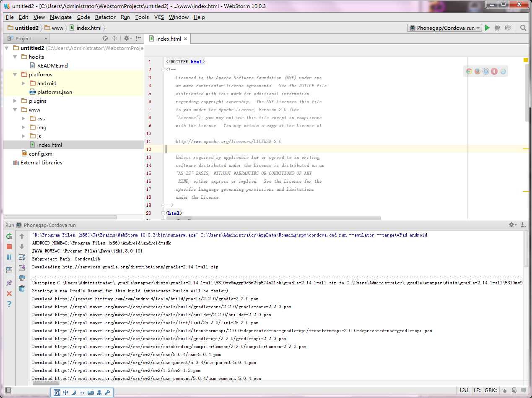Viewport: 532px width, 398px height.
Task: Expand the android folder
Action: pyautogui.click(x=23, y=83)
